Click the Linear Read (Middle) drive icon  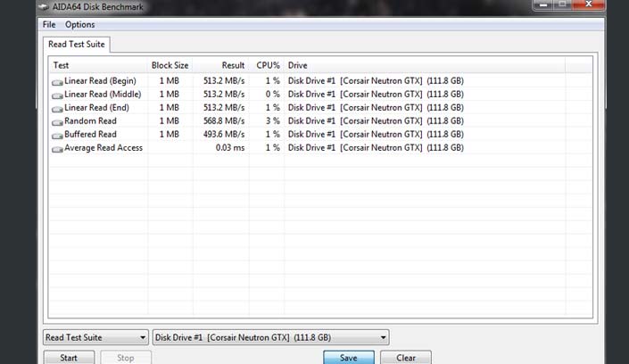(x=58, y=95)
